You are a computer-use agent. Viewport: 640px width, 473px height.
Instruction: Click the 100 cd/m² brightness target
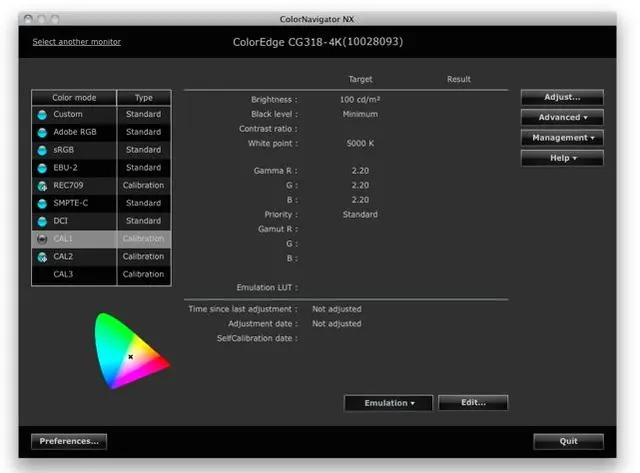(360, 100)
